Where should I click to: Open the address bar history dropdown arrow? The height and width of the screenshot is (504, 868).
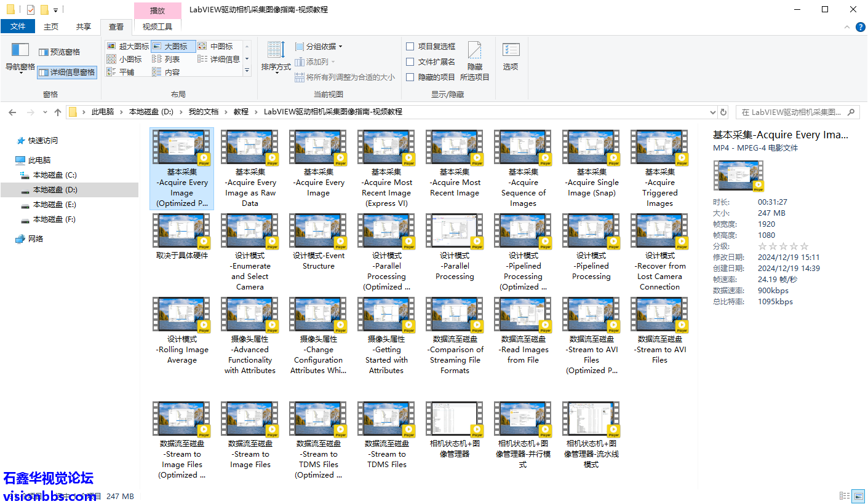pyautogui.click(x=713, y=112)
